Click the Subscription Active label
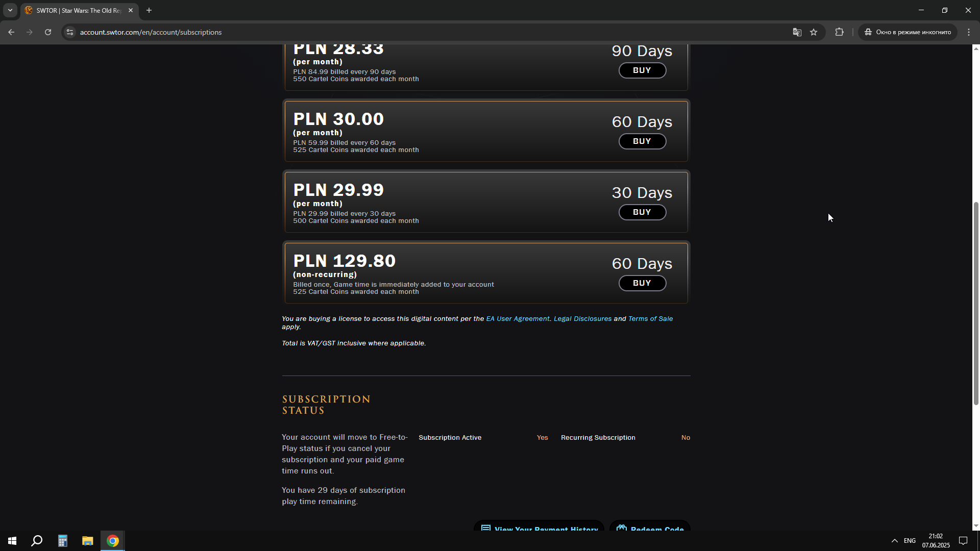This screenshot has height=551, width=980. pos(450,438)
